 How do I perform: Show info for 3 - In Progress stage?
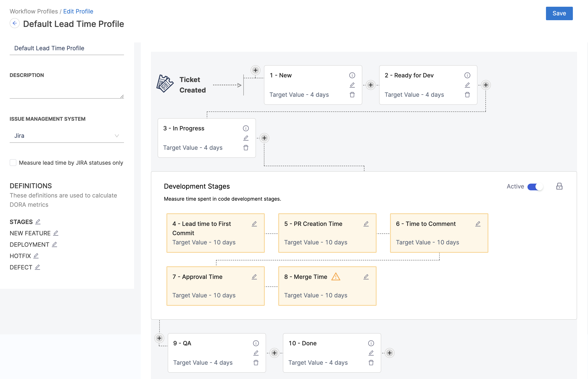coord(246,128)
